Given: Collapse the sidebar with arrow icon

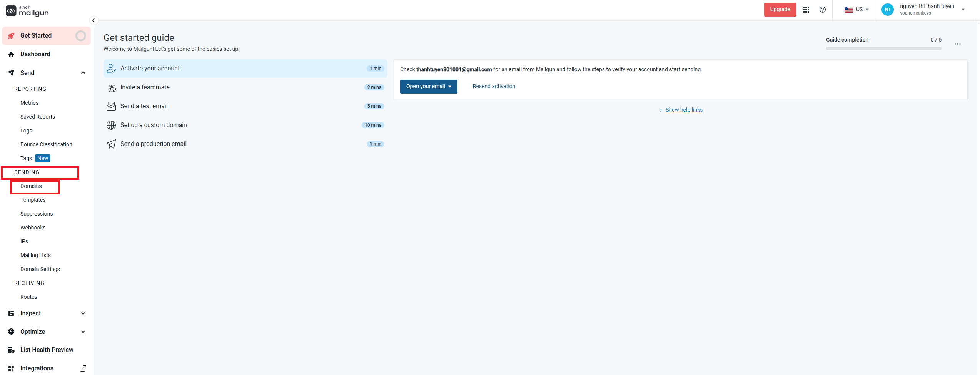Looking at the screenshot, I should click(93, 20).
